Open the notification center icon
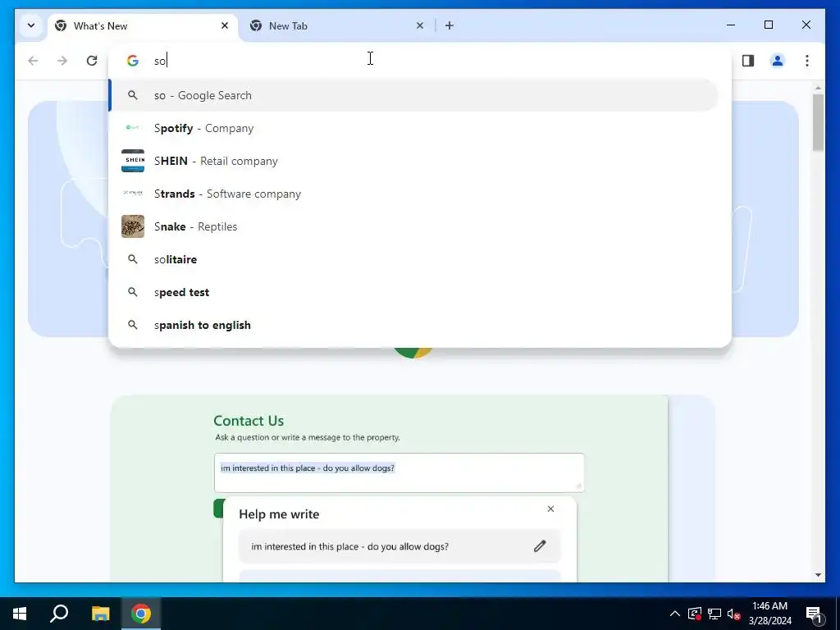Image resolution: width=840 pixels, height=630 pixels. [814, 614]
